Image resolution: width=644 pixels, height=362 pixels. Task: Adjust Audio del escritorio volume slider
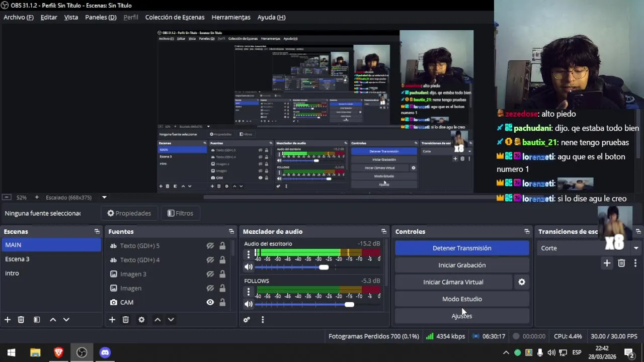tap(324, 267)
